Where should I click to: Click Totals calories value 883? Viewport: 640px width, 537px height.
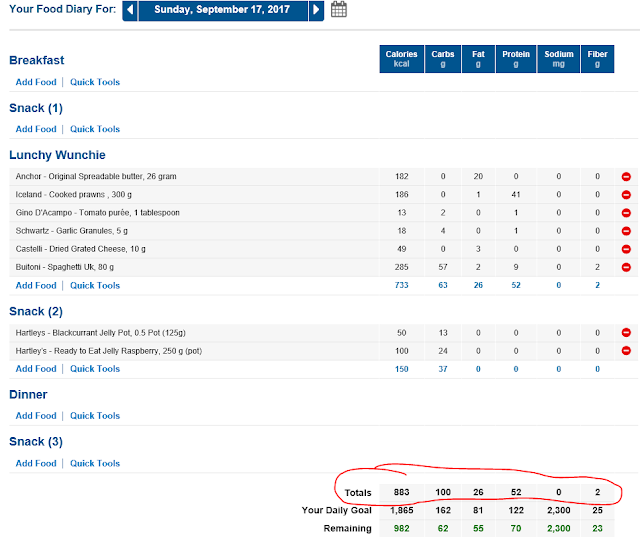tap(402, 492)
